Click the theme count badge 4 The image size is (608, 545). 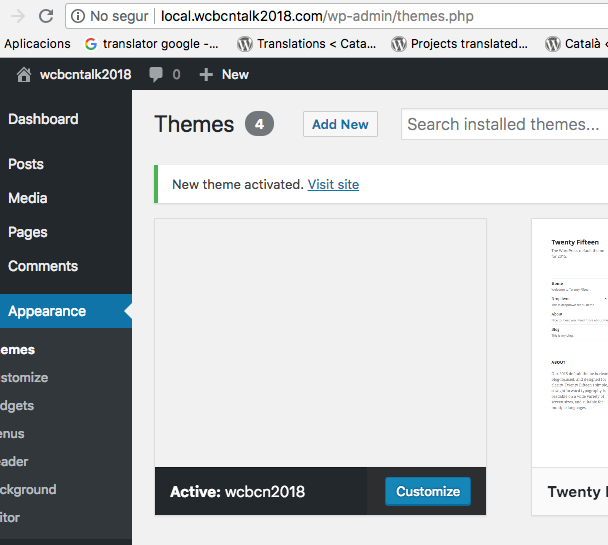coord(259,124)
